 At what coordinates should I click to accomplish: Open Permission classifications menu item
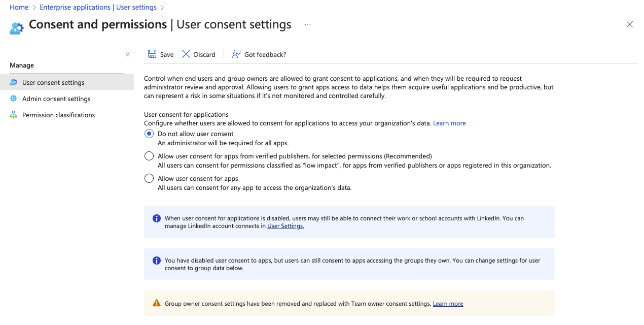[58, 115]
